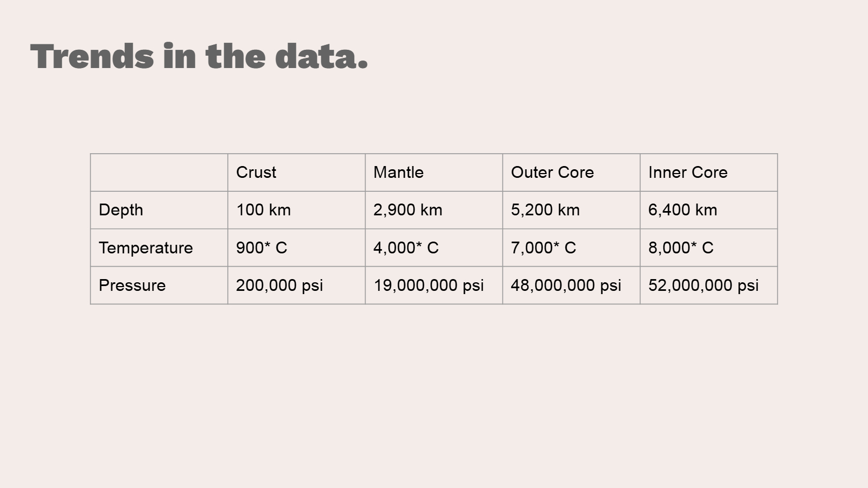Select the 52,000,000 psi table cell

click(x=708, y=285)
